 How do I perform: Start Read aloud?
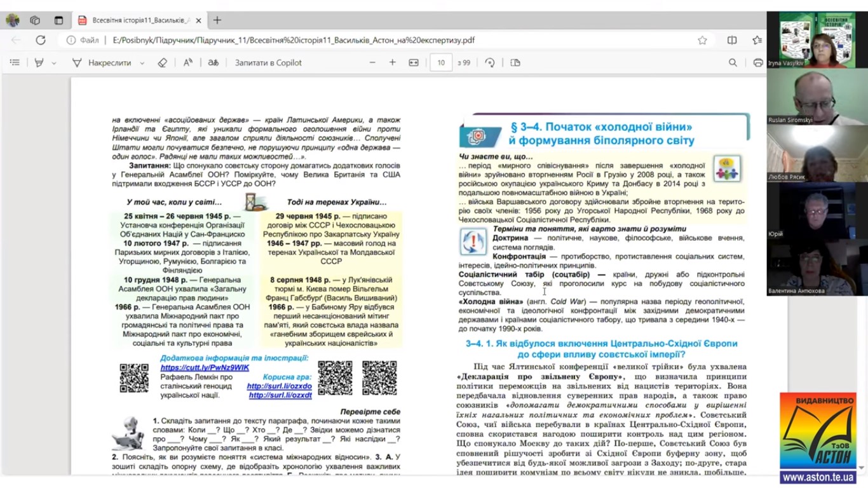[188, 63]
